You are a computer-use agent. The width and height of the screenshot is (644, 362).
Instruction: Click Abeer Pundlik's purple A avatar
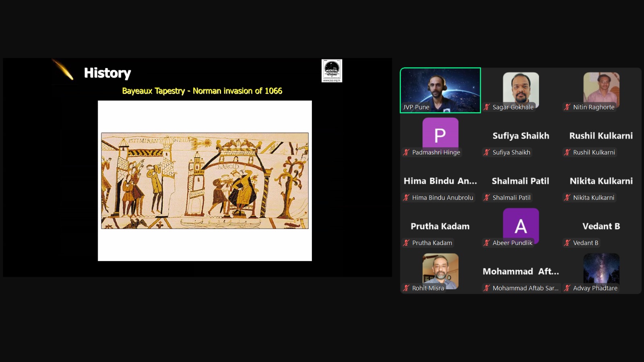click(521, 226)
